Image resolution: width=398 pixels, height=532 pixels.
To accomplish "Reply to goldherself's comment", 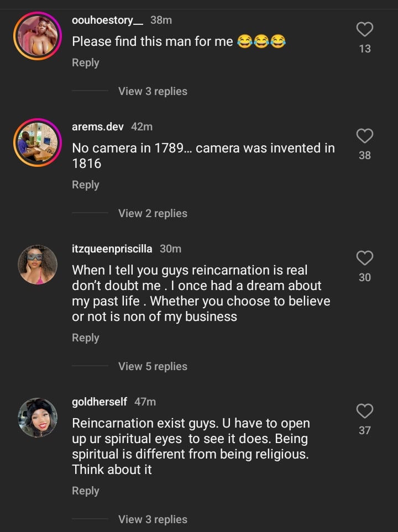I will (85, 491).
